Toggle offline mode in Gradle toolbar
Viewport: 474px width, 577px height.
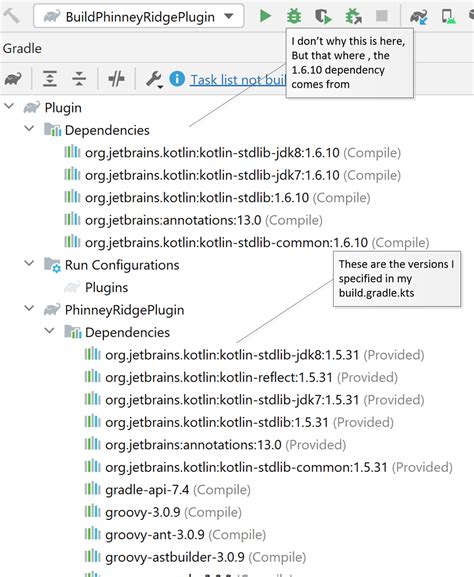point(116,79)
